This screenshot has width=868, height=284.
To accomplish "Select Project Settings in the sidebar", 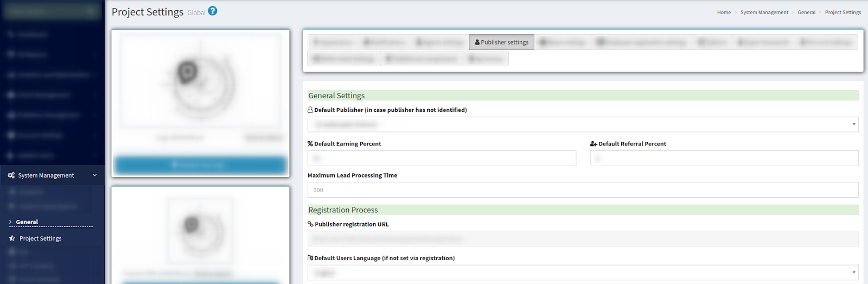I will pyautogui.click(x=41, y=238).
